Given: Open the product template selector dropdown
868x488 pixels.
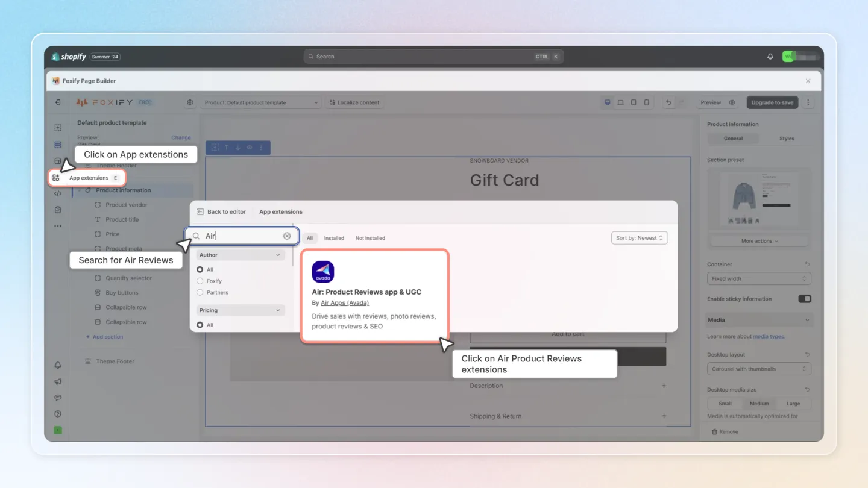Looking at the screenshot, I should pyautogui.click(x=261, y=102).
